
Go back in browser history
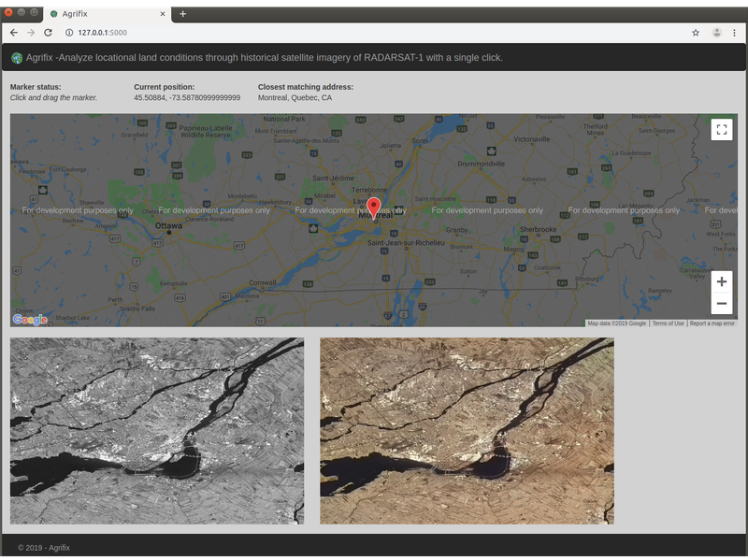[x=13, y=32]
